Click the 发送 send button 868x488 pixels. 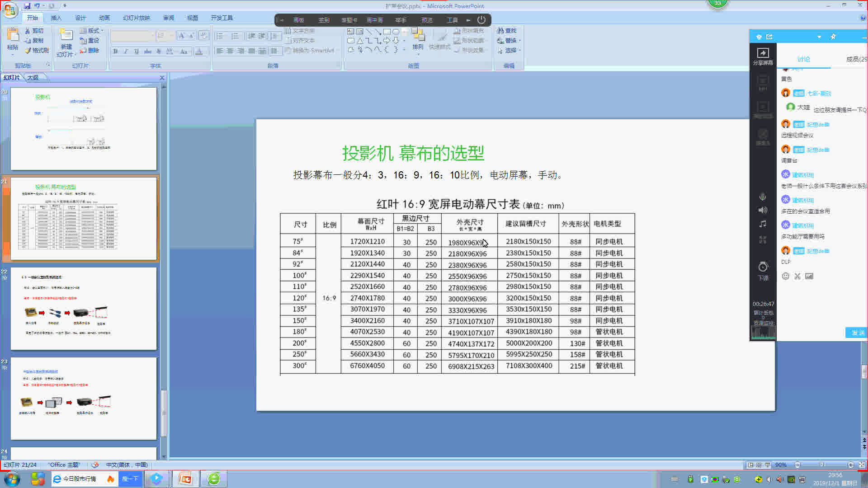pos(857,333)
